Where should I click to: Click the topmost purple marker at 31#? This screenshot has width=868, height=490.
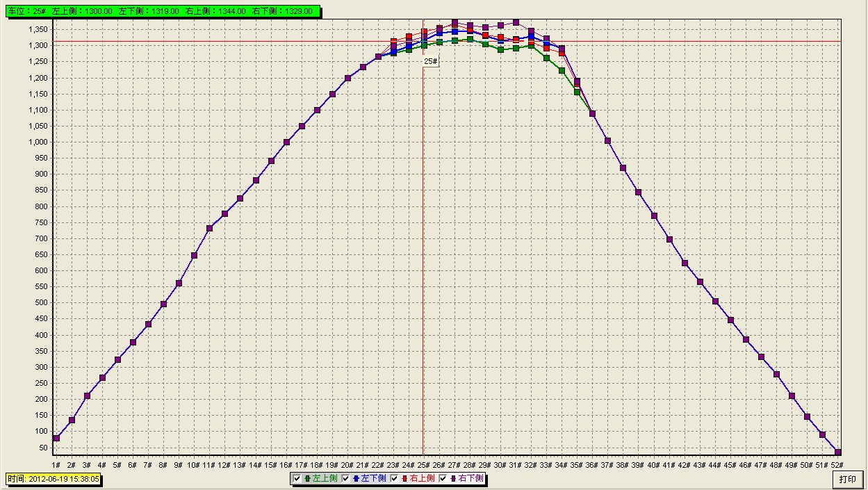coord(516,23)
